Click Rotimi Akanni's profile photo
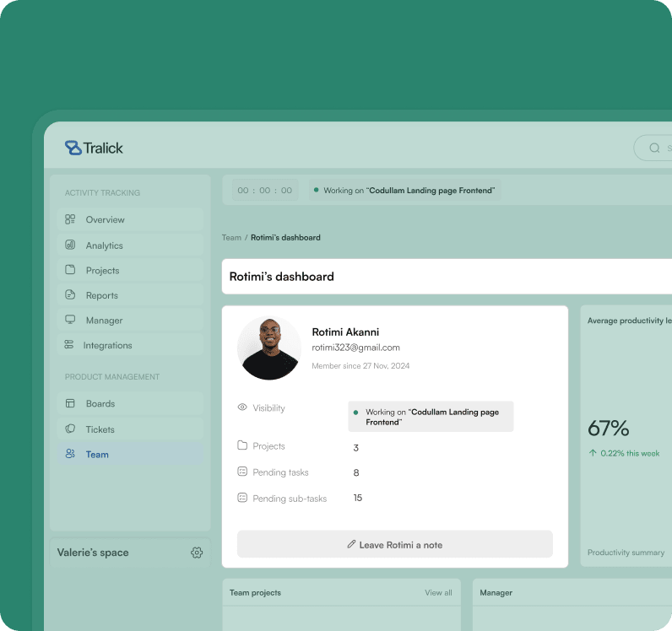This screenshot has width=672, height=631. tap(269, 348)
